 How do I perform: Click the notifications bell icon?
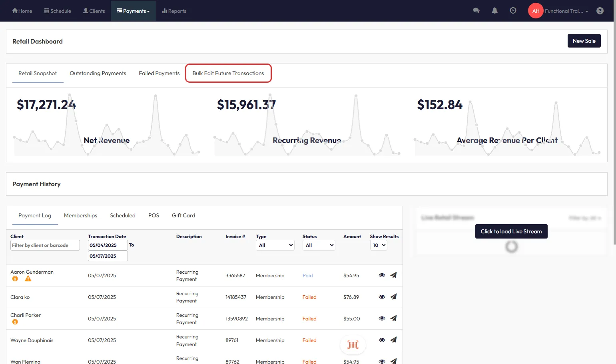click(494, 11)
